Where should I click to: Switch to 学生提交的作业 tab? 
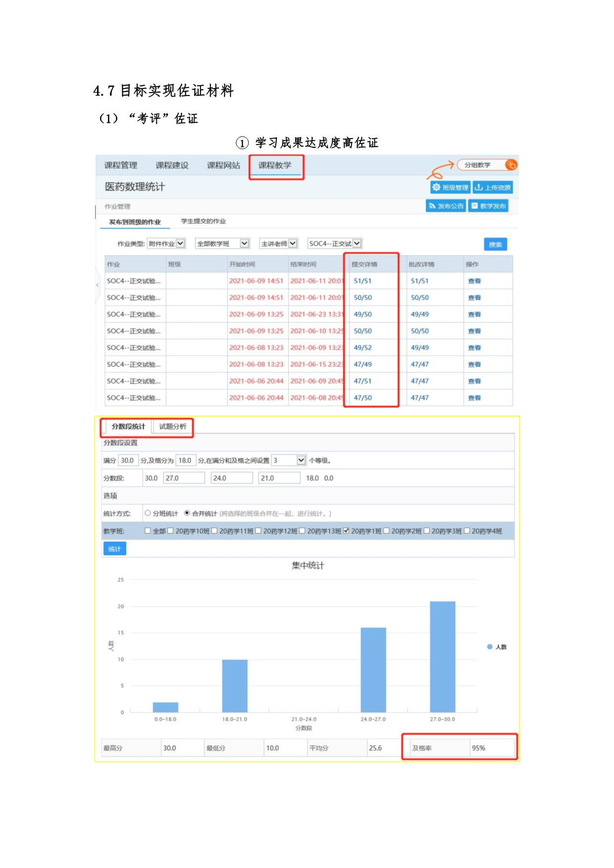tap(203, 221)
